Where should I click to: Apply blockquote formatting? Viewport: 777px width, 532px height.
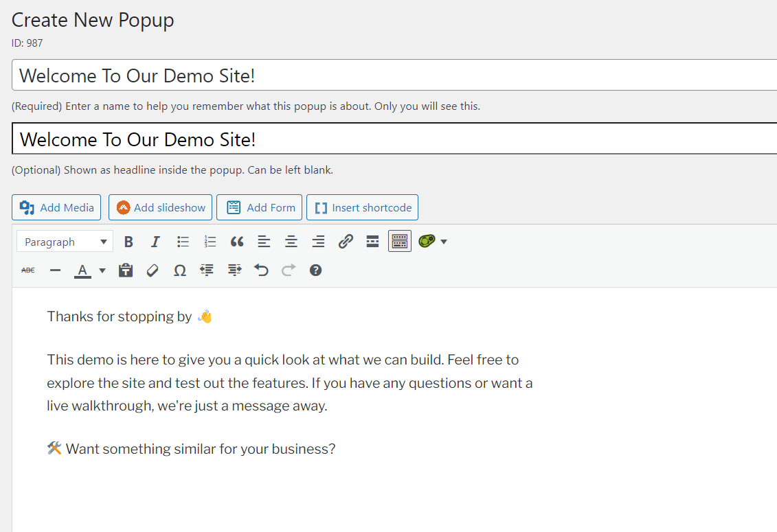point(237,242)
